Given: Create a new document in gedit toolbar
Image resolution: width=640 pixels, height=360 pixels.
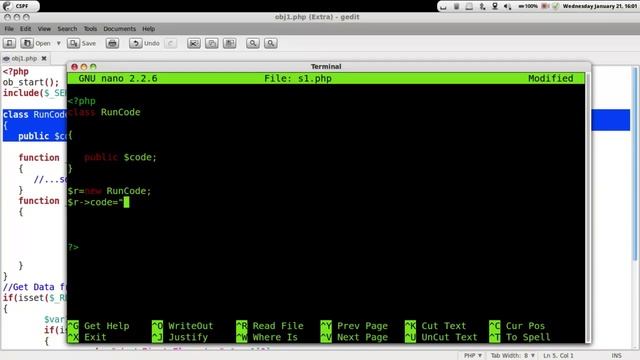Looking at the screenshot, I should coord(9,43).
